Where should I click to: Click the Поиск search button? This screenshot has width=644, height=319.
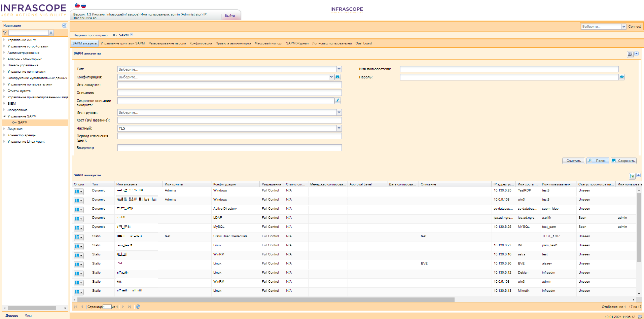click(x=598, y=161)
